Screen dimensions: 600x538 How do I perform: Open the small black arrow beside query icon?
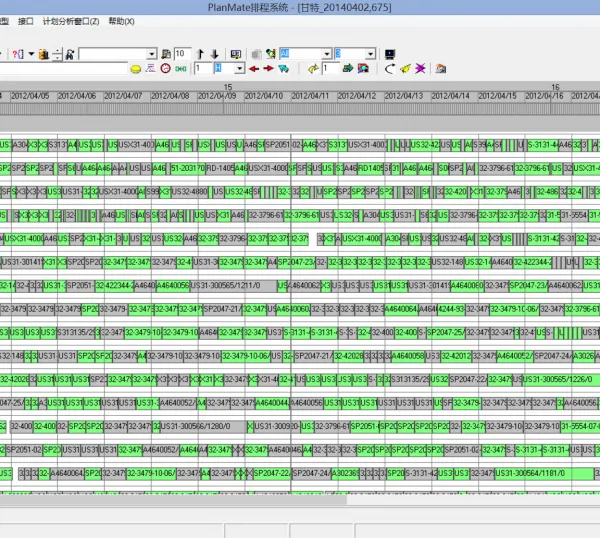click(31, 54)
